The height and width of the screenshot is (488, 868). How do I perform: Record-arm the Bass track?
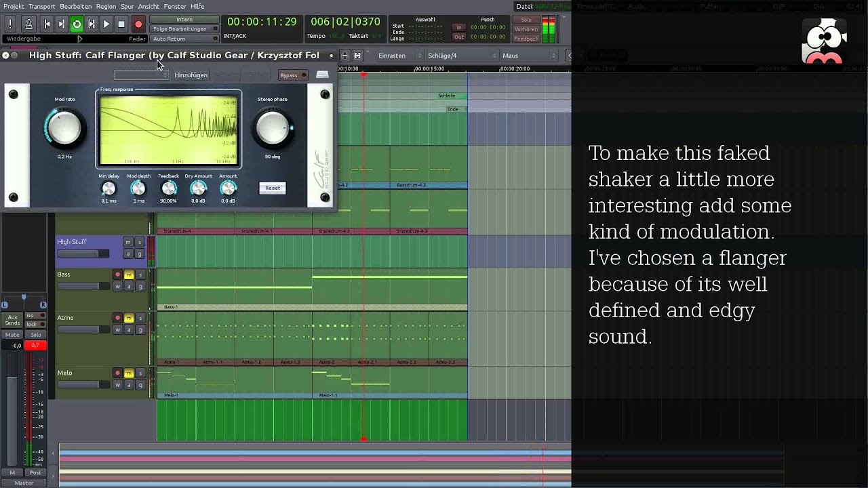(x=117, y=274)
